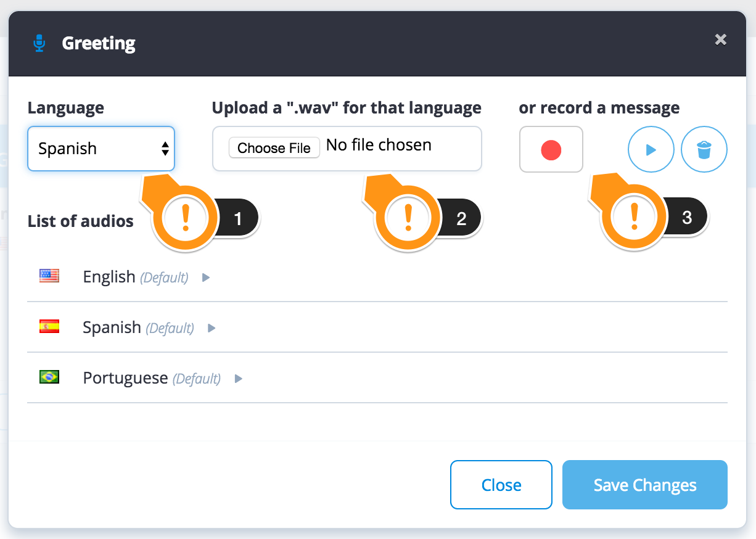This screenshot has height=539, width=756.
Task: Select English in the audio list
Action: pyautogui.click(x=109, y=277)
